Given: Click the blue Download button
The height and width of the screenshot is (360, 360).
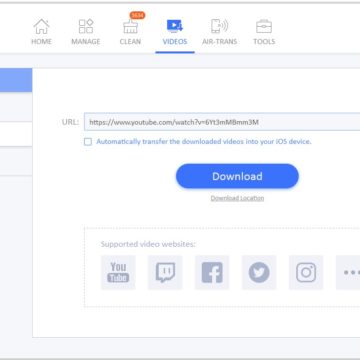Looking at the screenshot, I should coord(237,176).
